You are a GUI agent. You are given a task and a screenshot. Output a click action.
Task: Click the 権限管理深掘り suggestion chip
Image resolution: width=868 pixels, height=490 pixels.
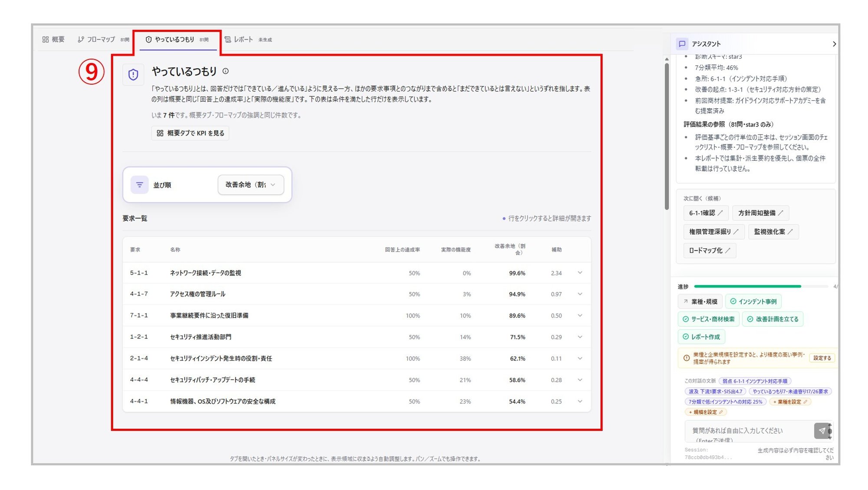[x=714, y=232]
